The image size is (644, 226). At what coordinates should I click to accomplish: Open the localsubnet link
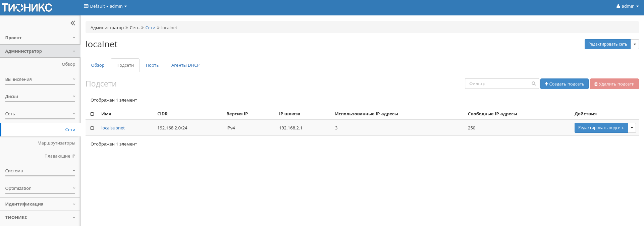point(113,128)
